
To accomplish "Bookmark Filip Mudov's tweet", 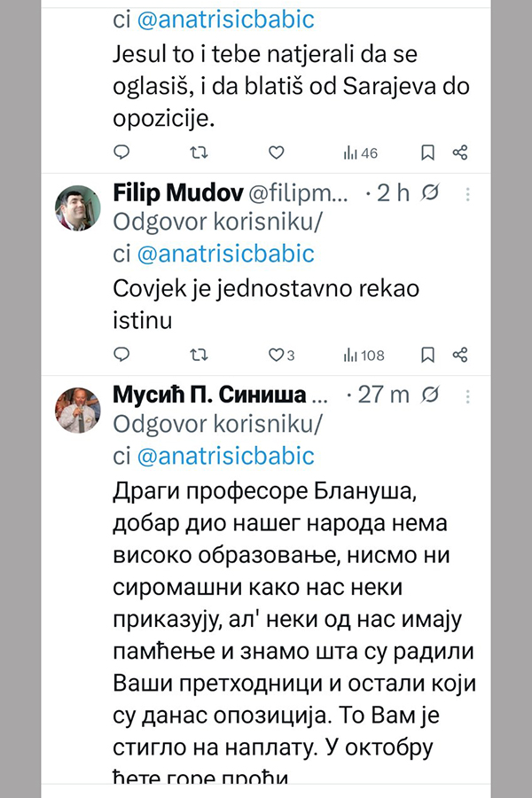I will pyautogui.click(x=427, y=355).
